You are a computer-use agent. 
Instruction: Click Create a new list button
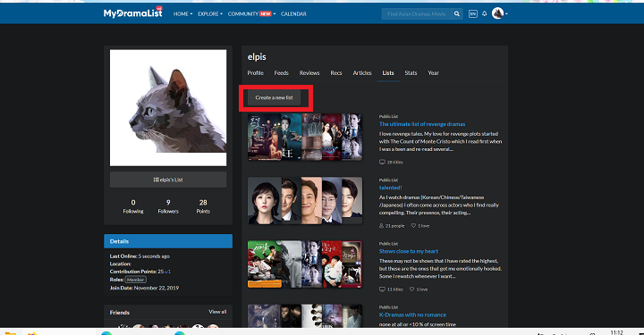pos(274,97)
